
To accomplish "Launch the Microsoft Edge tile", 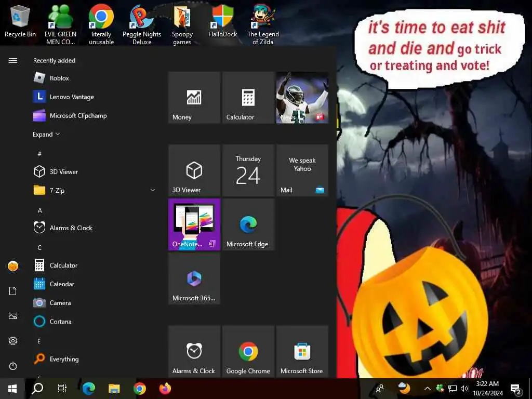I will 248,224.
